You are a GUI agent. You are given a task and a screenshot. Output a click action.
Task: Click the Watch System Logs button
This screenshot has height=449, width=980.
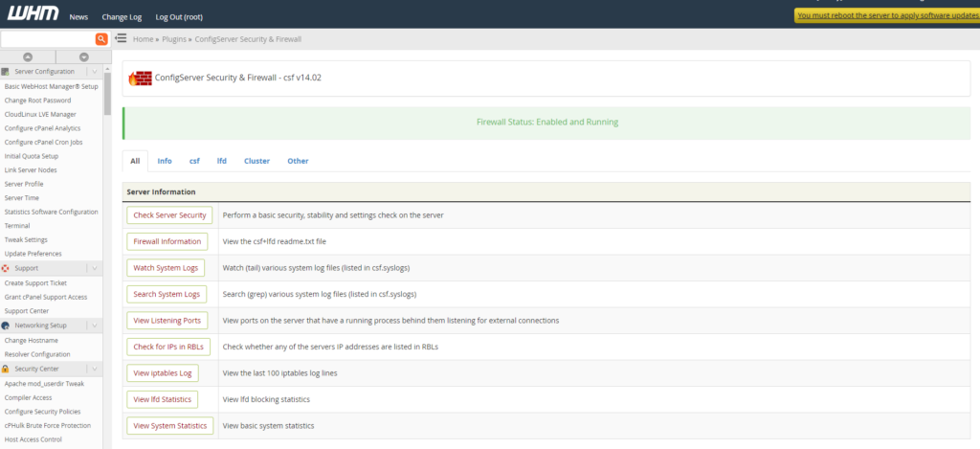pos(166,268)
